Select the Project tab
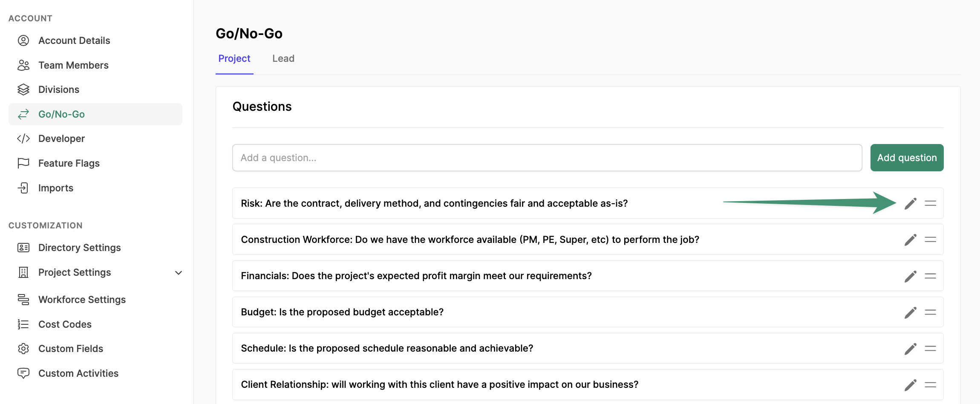 click(x=234, y=58)
